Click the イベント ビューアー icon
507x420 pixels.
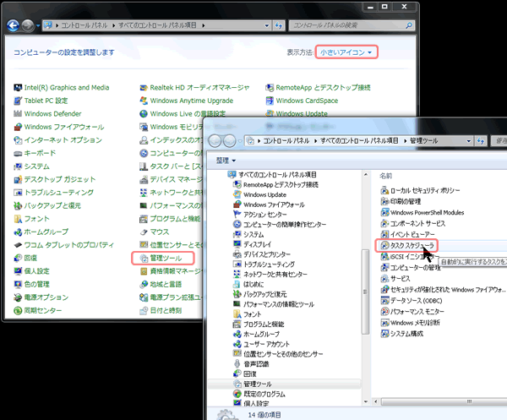(384, 234)
